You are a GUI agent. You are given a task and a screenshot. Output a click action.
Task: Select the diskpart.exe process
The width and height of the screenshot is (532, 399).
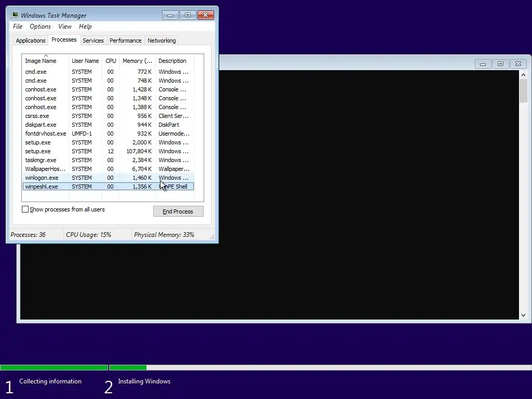pos(108,125)
